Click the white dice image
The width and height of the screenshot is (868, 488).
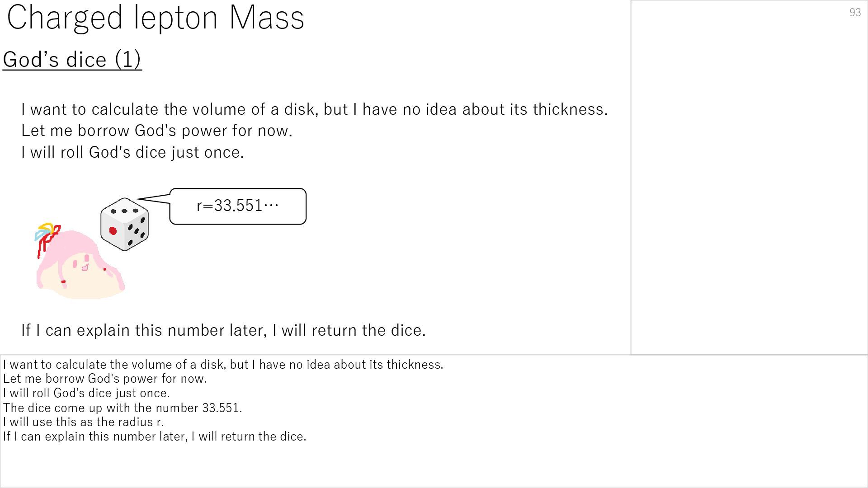(124, 224)
